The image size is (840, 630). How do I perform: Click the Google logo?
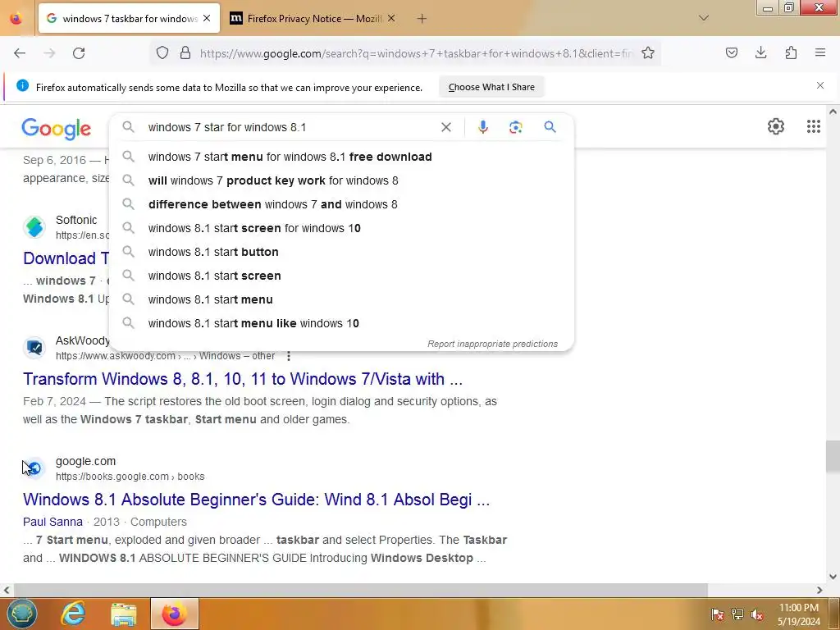[57, 129]
